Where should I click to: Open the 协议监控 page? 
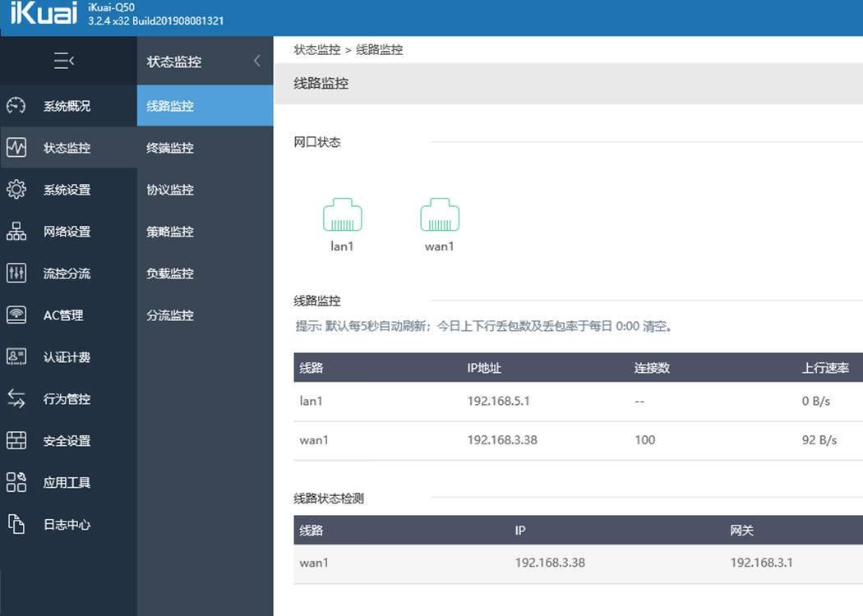(169, 189)
